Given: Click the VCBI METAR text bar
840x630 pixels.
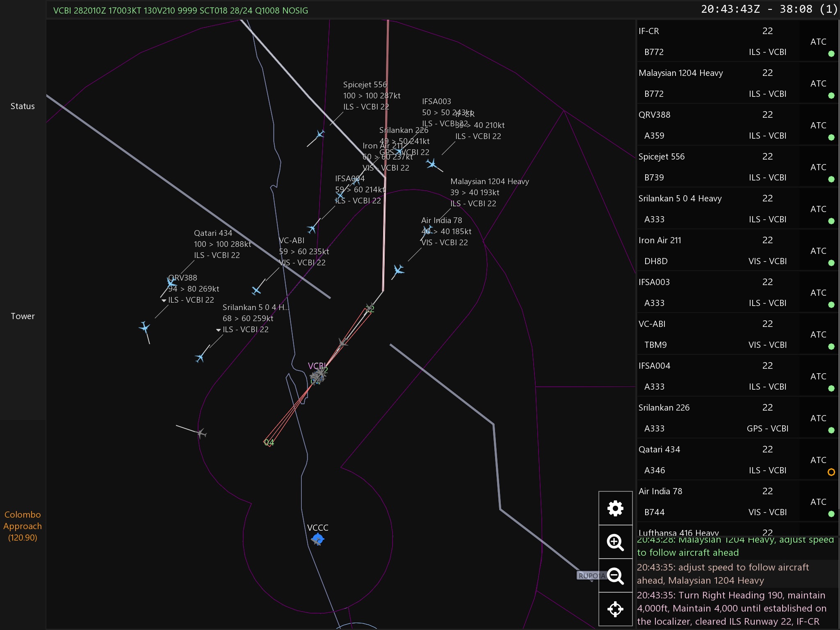Looking at the screenshot, I should (180, 11).
